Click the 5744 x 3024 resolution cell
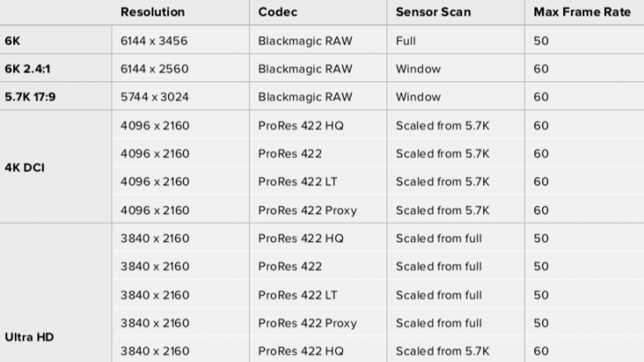Screen dimensions: 644x362 tap(155, 97)
